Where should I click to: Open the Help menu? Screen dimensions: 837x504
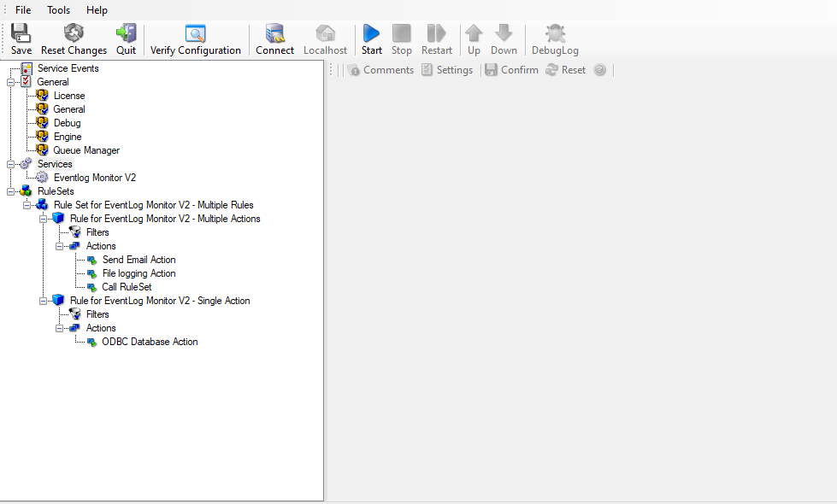[x=97, y=10]
